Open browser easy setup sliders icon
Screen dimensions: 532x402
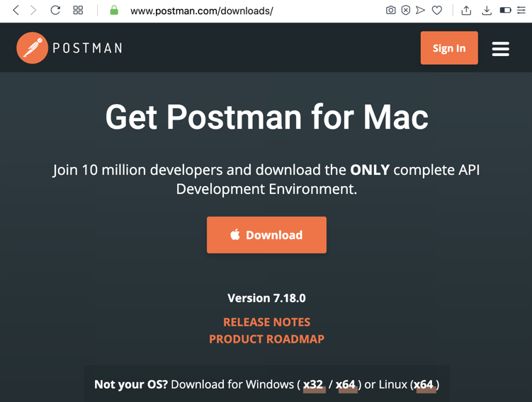(521, 11)
